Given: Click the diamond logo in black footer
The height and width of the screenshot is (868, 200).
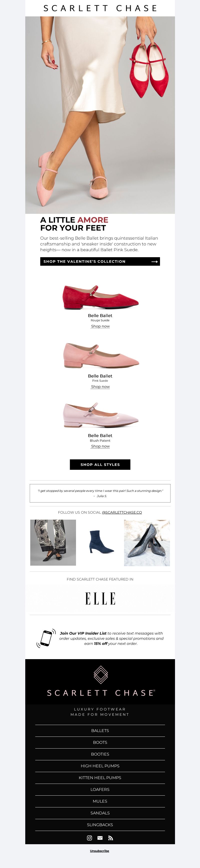Looking at the screenshot, I should pos(100,675).
